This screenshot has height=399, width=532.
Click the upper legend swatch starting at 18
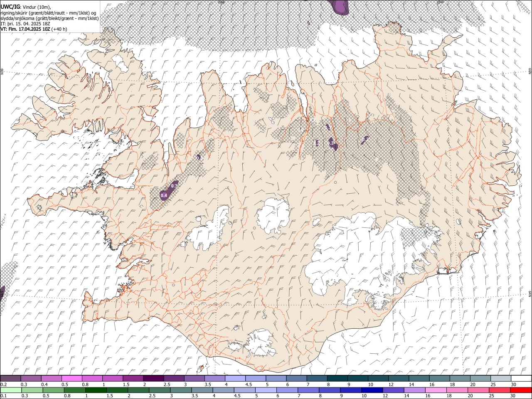[x=459, y=378]
